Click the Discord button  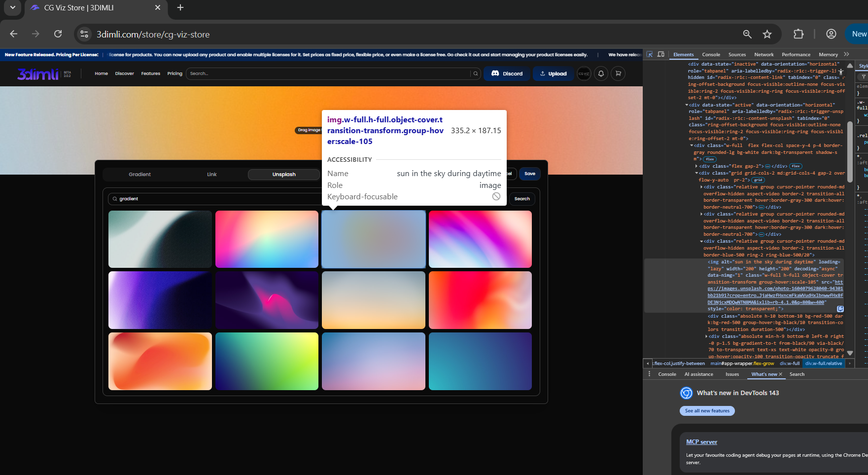(x=507, y=73)
